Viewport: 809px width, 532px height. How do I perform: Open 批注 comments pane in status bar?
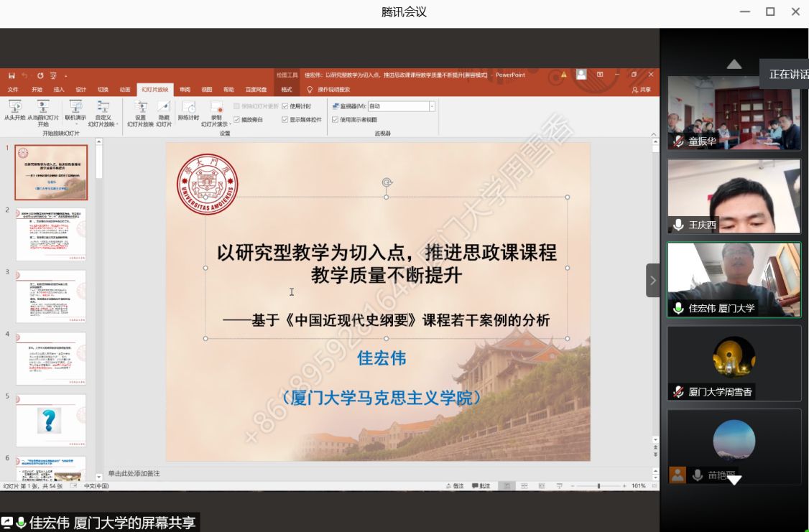click(481, 486)
